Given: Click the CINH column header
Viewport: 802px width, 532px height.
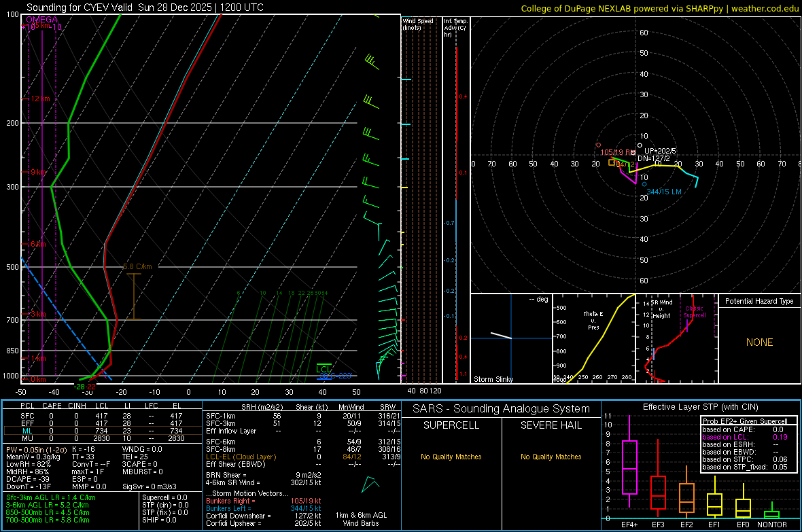Looking at the screenshot, I should coord(77,406).
